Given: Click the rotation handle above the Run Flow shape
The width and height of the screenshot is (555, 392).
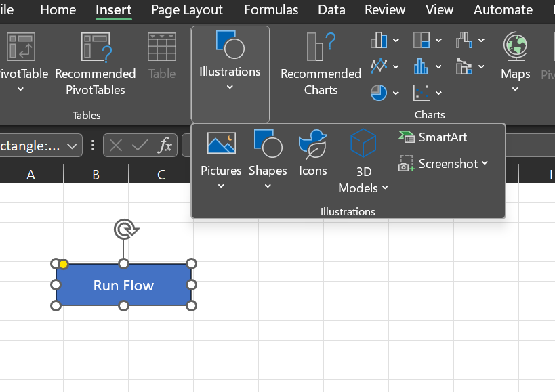Looking at the screenshot, I should click(x=124, y=230).
